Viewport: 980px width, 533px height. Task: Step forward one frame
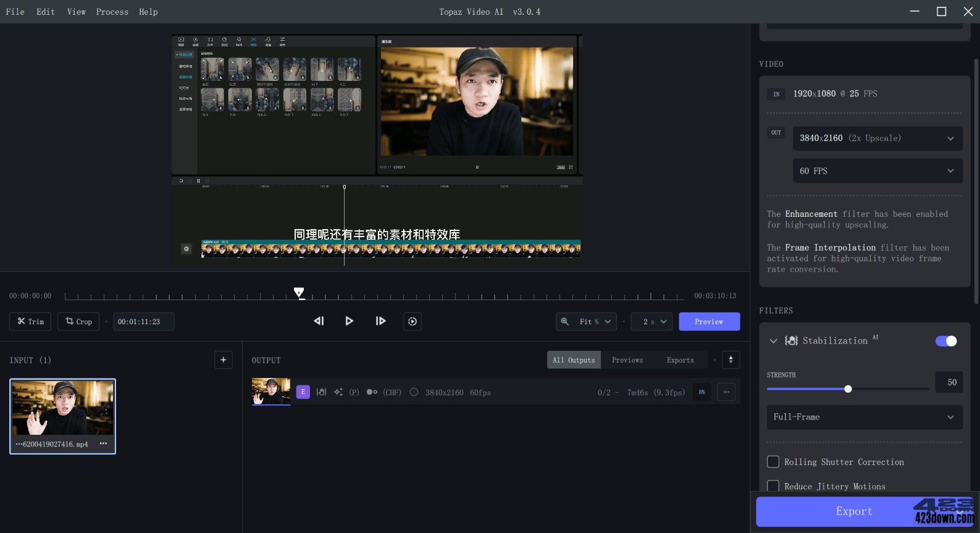(380, 321)
